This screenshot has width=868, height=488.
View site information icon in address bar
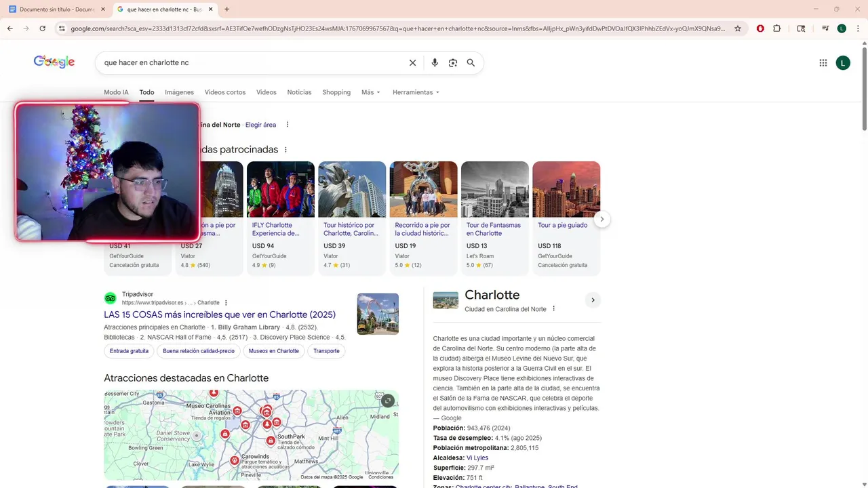(62, 28)
